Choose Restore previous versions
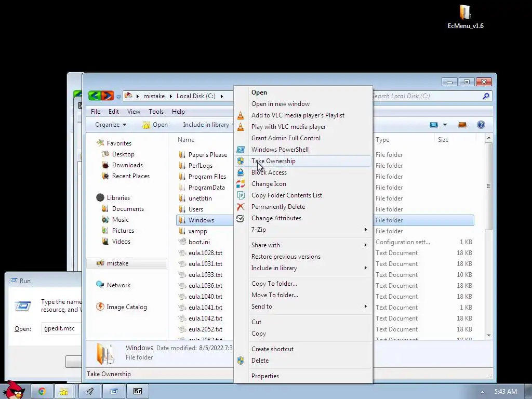Screen dimensions: 532x399 303,257
